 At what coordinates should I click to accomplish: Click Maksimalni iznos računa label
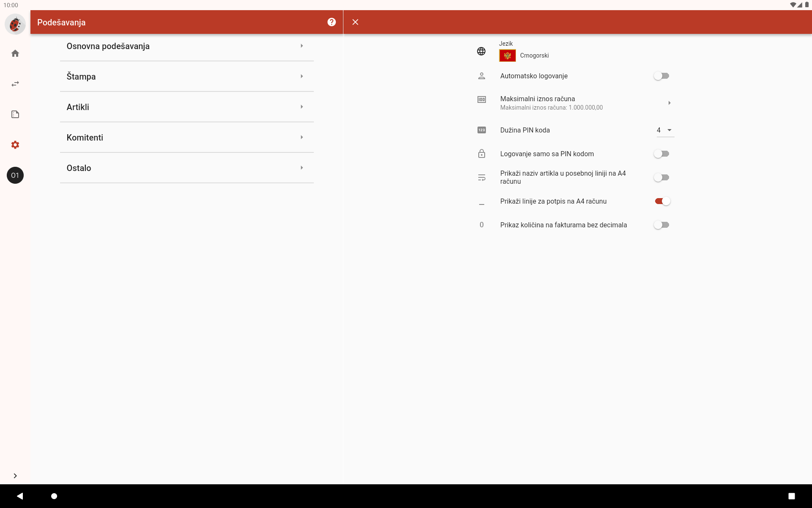coord(538,99)
